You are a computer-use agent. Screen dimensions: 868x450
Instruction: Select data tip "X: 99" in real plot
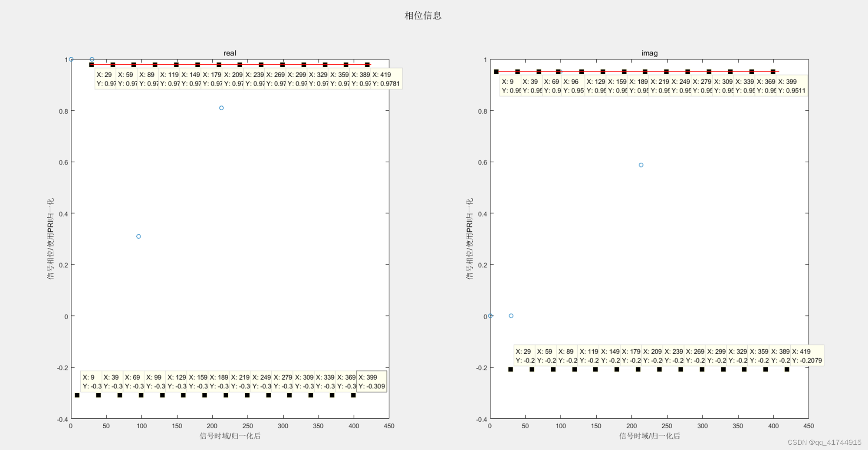[x=155, y=381]
